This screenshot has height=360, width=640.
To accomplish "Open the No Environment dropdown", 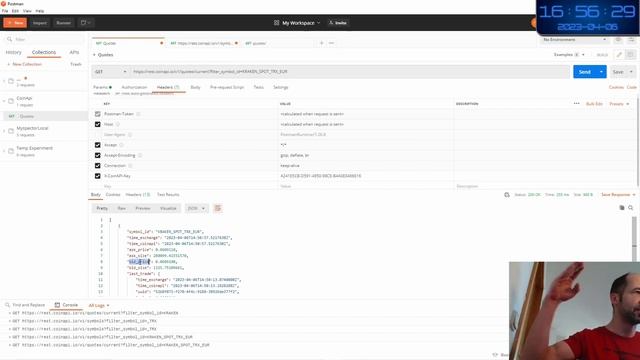I will [575, 40].
